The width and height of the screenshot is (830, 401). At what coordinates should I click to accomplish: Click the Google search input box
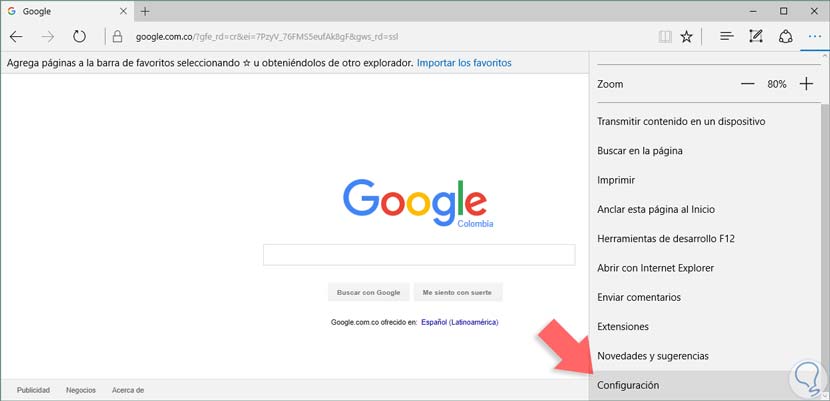tap(419, 255)
